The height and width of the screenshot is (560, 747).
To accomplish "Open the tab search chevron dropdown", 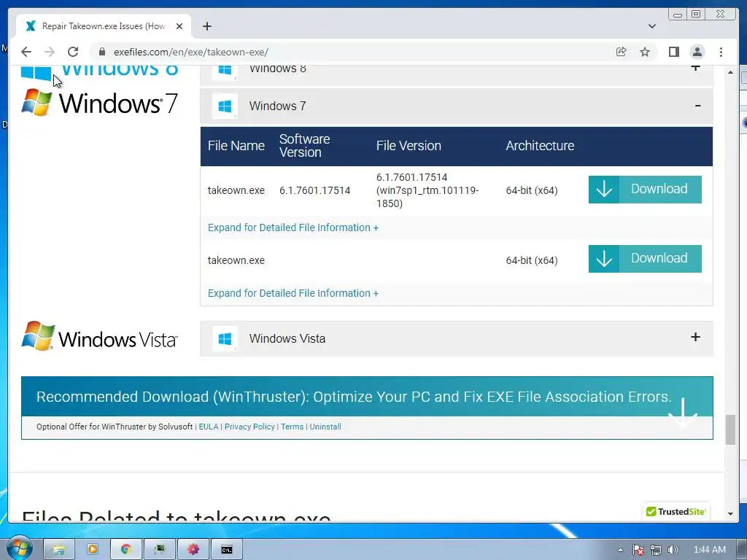I will tap(651, 26).
